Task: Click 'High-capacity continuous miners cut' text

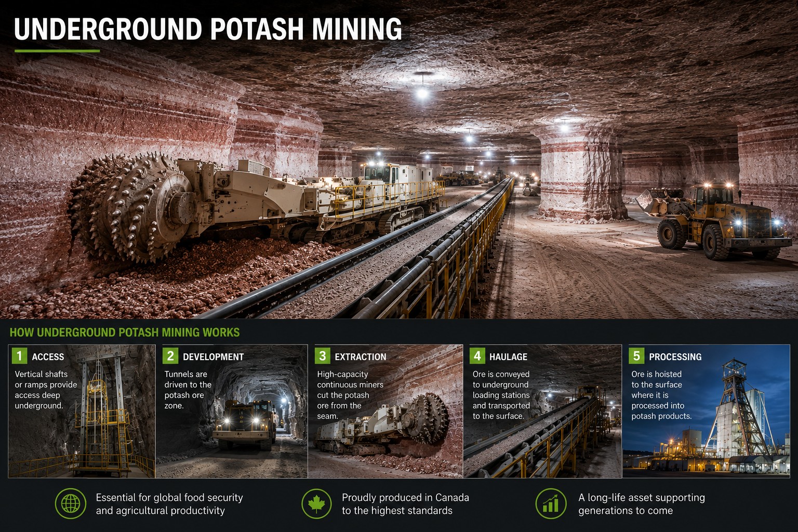Action: click(x=350, y=395)
